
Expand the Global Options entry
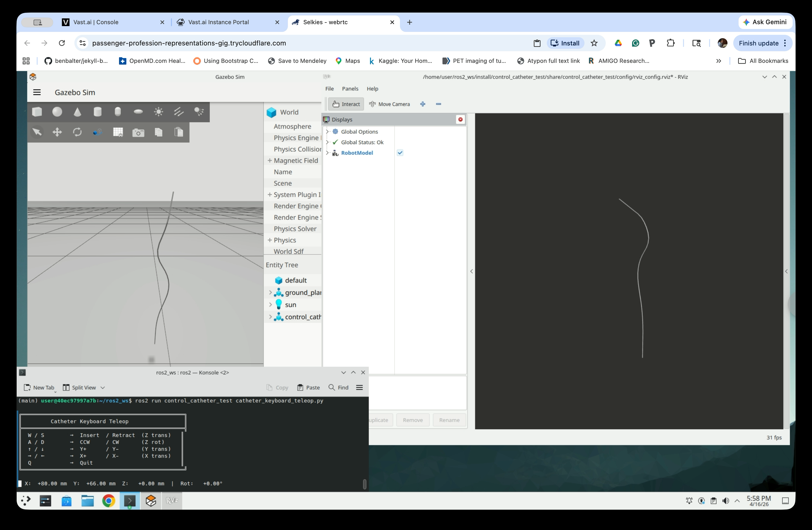point(327,132)
